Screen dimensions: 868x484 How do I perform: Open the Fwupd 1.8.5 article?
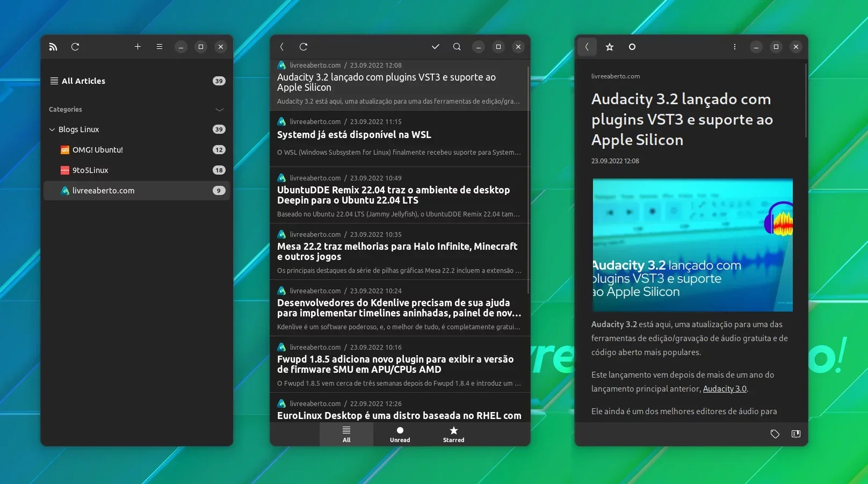click(399, 364)
